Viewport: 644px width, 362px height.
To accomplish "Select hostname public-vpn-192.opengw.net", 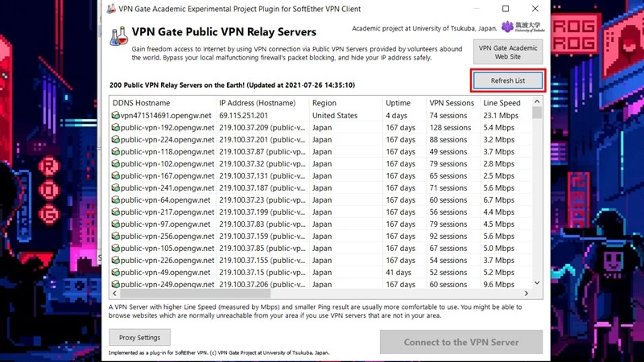I will pos(167,128).
